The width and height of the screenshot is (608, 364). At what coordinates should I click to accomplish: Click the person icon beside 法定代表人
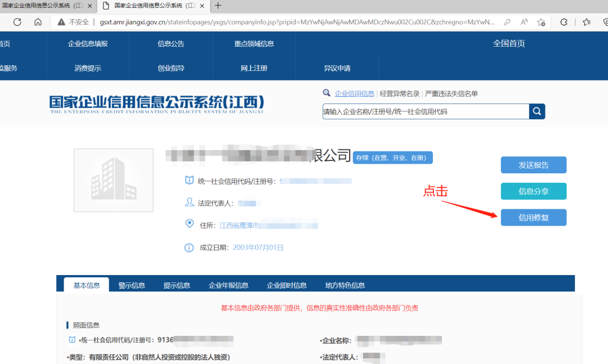(x=189, y=202)
